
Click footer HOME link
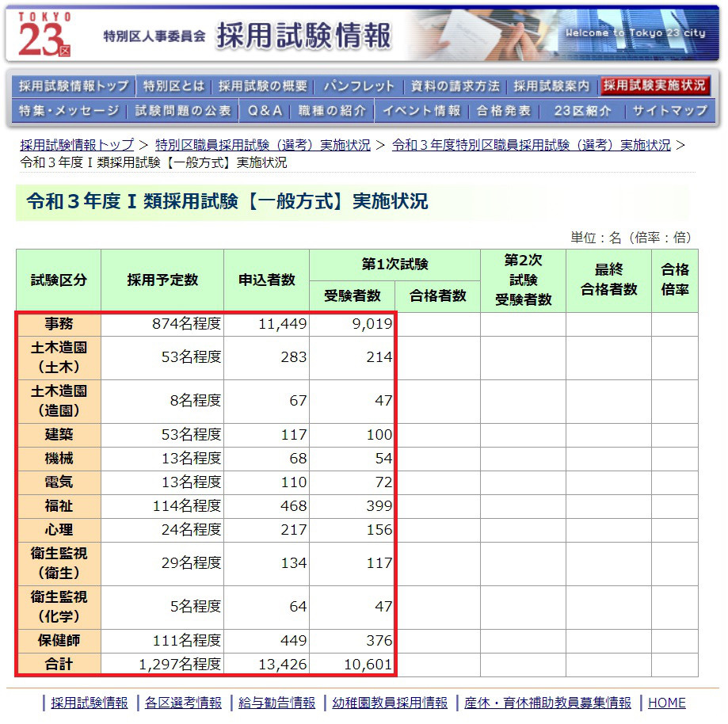666,703
